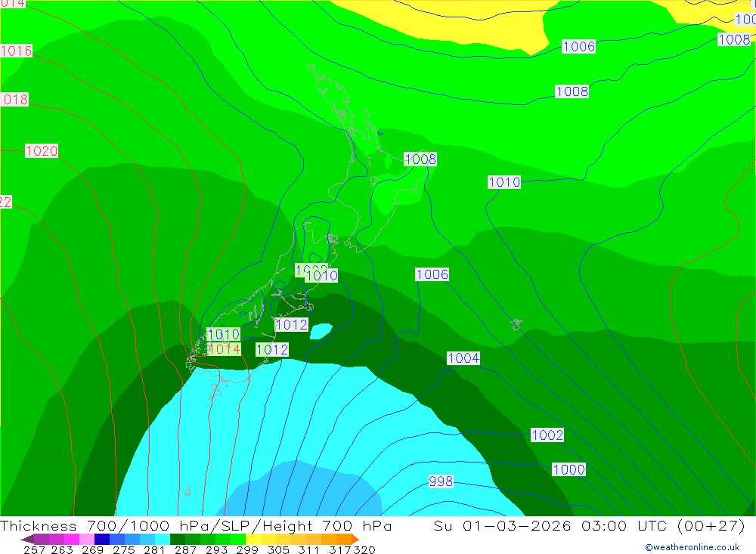Click the purple arrow at the legend's left end

click(x=27, y=539)
